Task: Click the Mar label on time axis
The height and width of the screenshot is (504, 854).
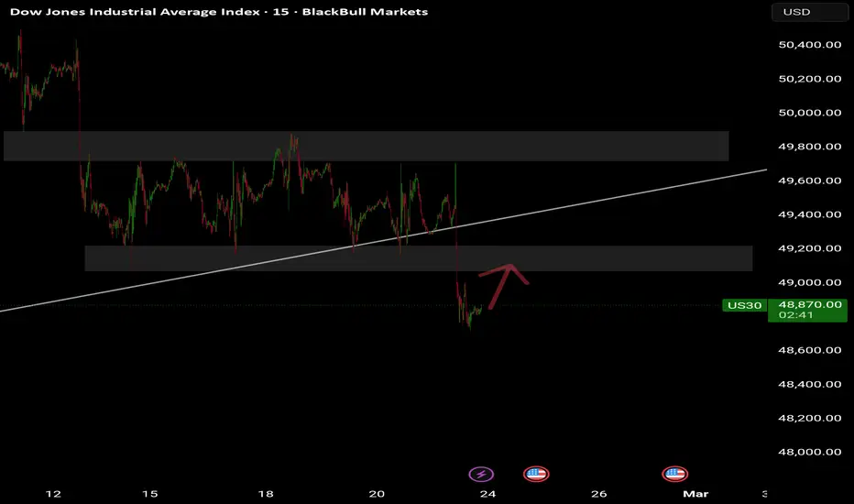Action: point(695,494)
